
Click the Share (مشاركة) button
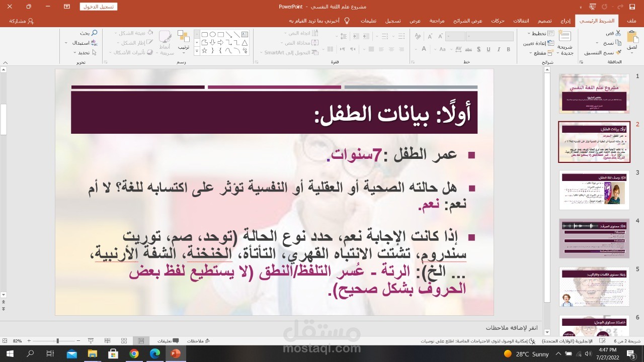coord(22,21)
